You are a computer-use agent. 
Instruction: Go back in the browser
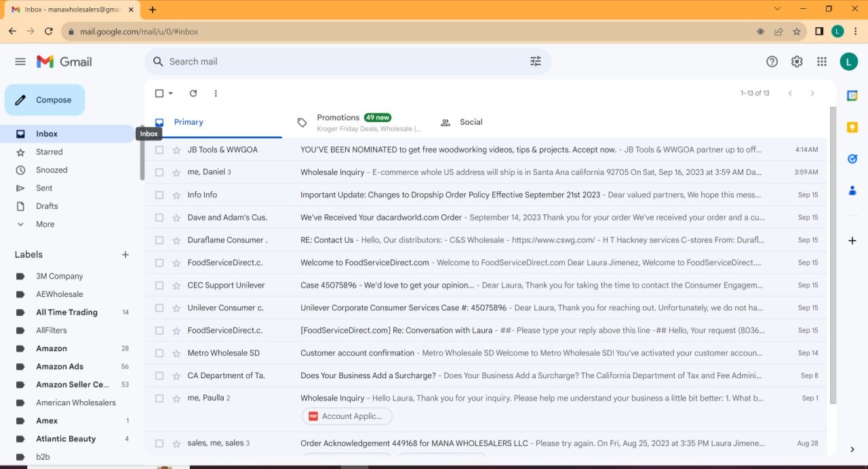point(12,31)
